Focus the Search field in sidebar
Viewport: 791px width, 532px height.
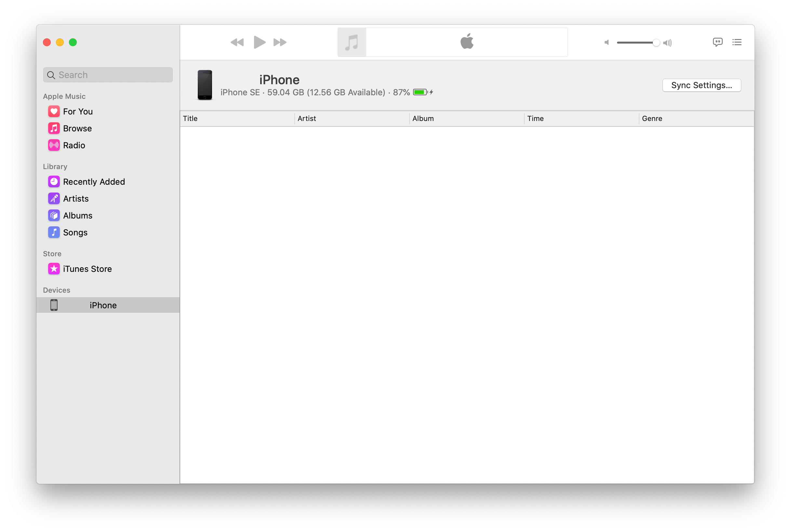pyautogui.click(x=108, y=75)
